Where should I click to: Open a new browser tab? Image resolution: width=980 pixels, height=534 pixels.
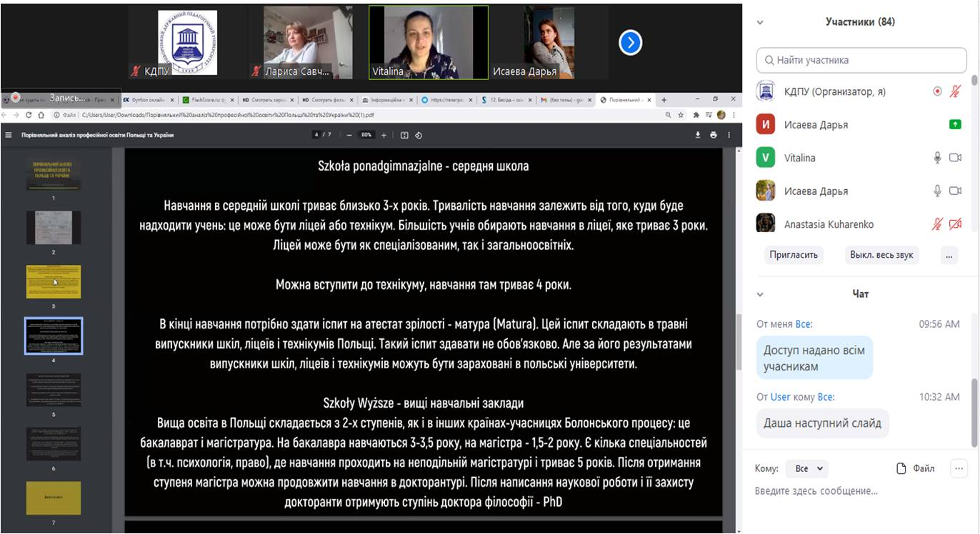point(664,100)
